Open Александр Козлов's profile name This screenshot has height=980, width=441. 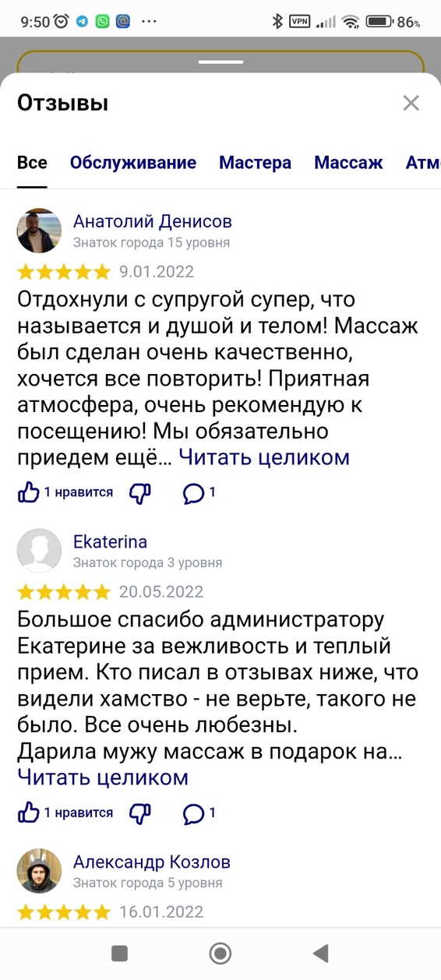[152, 862]
